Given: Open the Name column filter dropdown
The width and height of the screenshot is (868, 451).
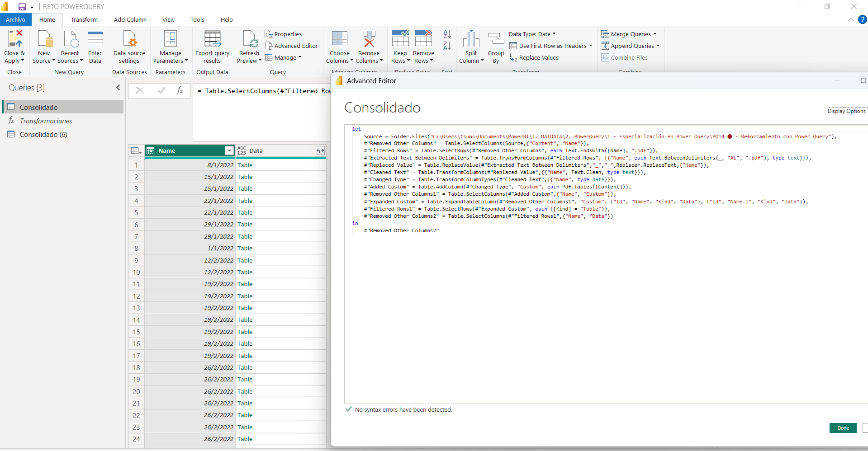Looking at the screenshot, I should (x=229, y=151).
